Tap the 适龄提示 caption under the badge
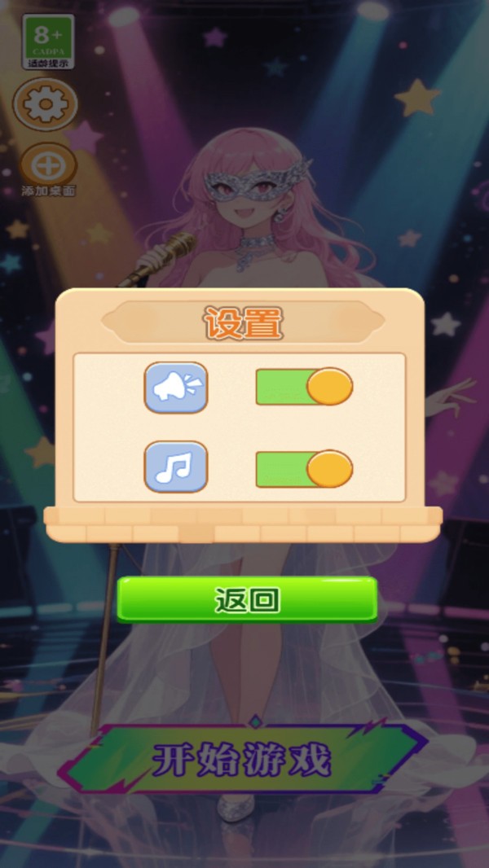 click(x=48, y=64)
